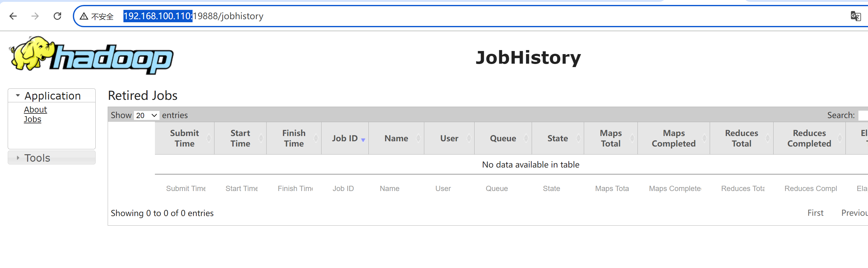The width and height of the screenshot is (868, 268).
Task: Click the JobHistory page title
Action: 528,57
